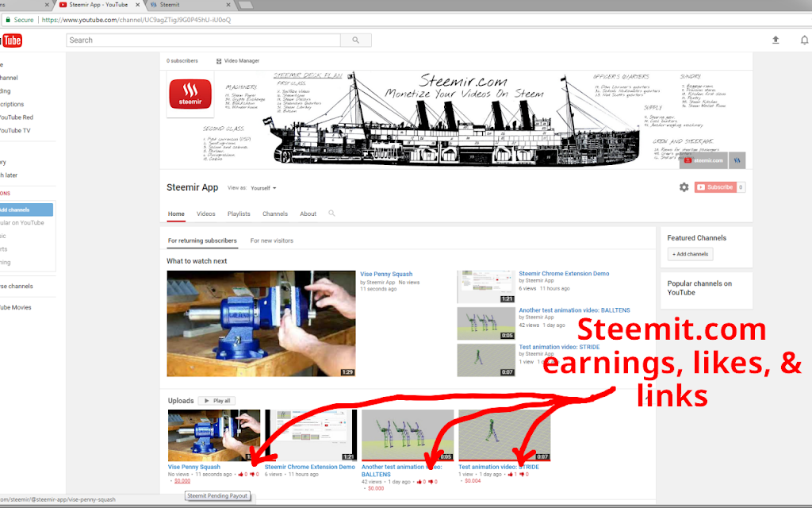Click the browser address bar URL
The height and width of the screenshot is (508, 812).
pyautogui.click(x=136, y=20)
